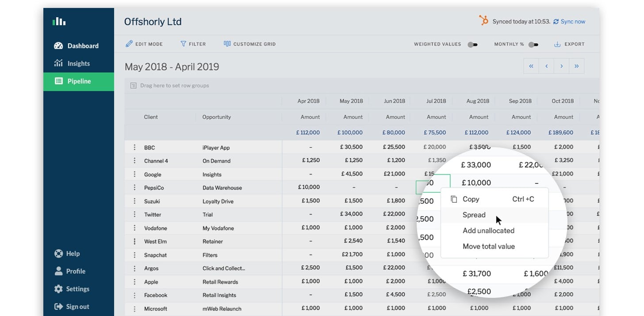Choose Copy from the context menu
The width and height of the screenshot is (644, 316).
pyautogui.click(x=494, y=199)
